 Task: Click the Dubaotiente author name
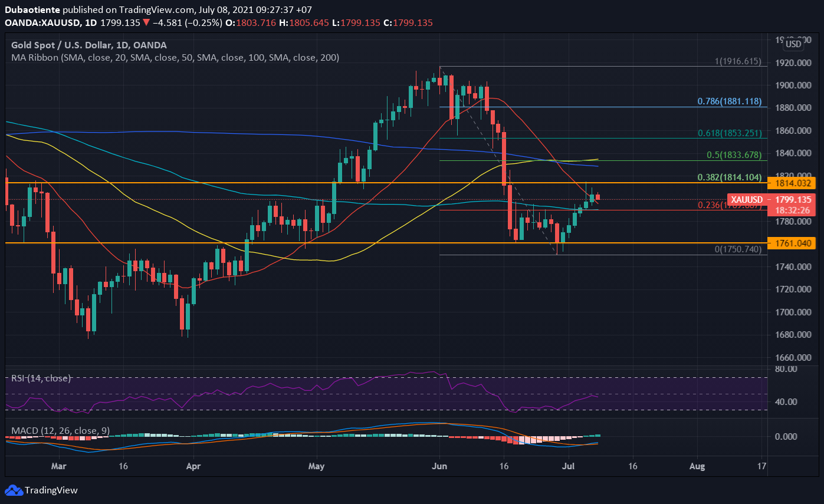pos(32,10)
